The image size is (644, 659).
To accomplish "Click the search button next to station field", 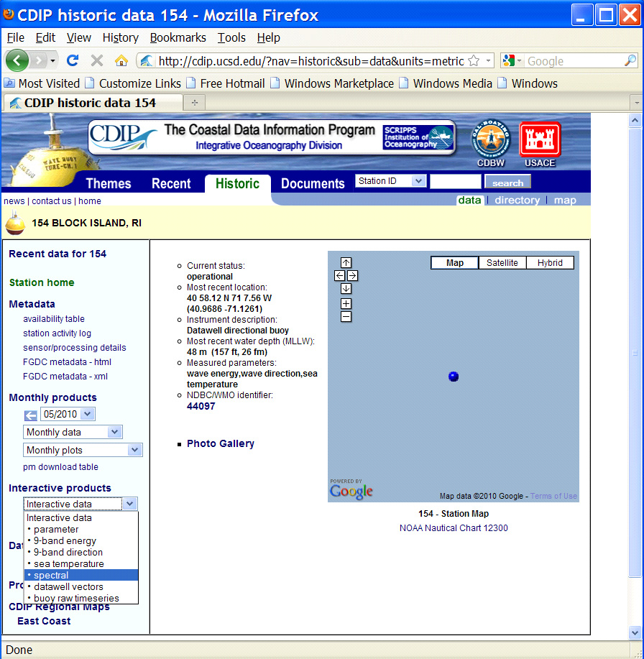I will point(508,183).
